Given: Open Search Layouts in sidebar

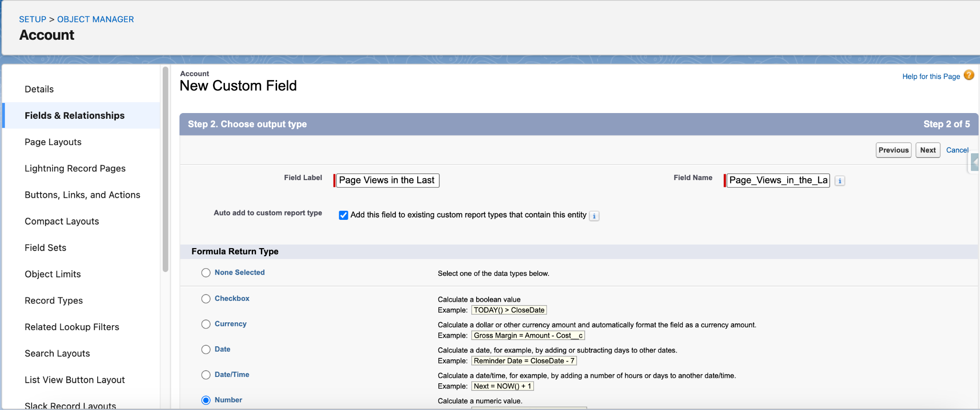Looking at the screenshot, I should click(x=57, y=353).
